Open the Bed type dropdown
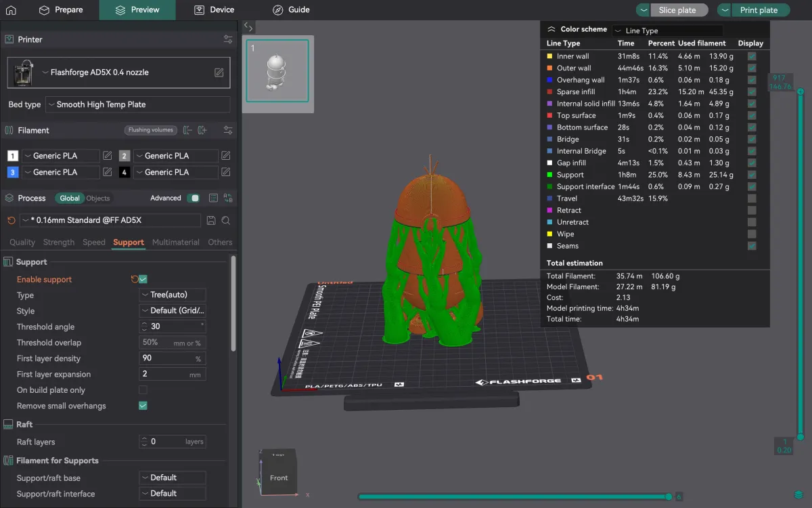Screen dimensions: 812x508 click(x=138, y=104)
